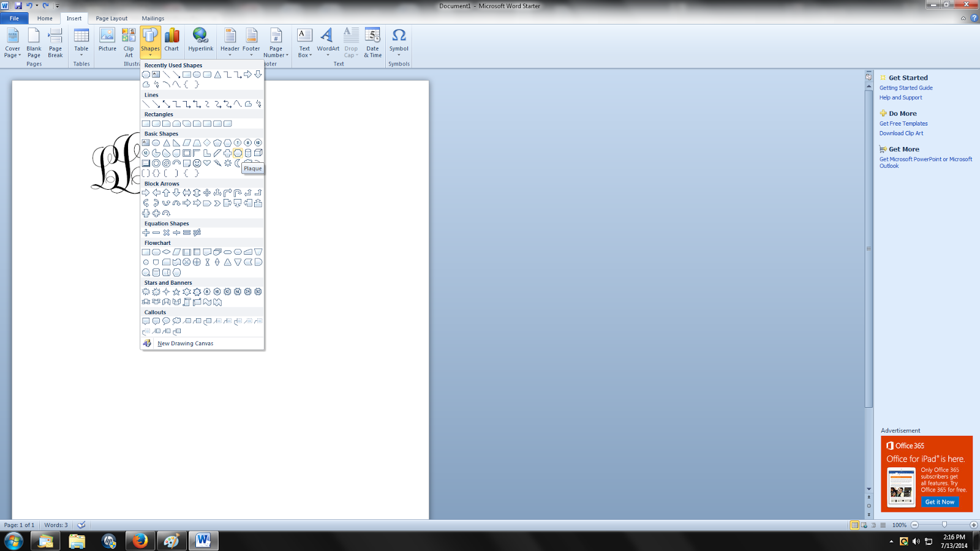The image size is (980, 551).
Task: Choose the Multiplication sign in Equation Shapes
Action: (166, 233)
